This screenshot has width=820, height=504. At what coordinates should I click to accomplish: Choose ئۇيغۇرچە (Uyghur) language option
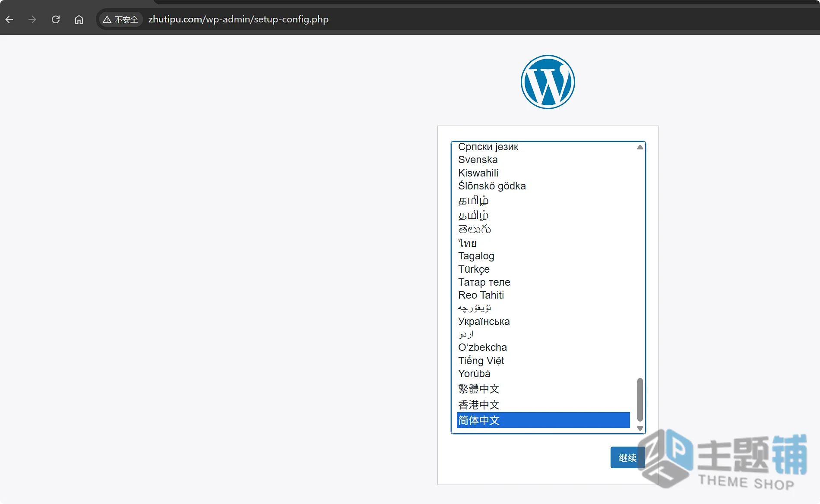543,308
